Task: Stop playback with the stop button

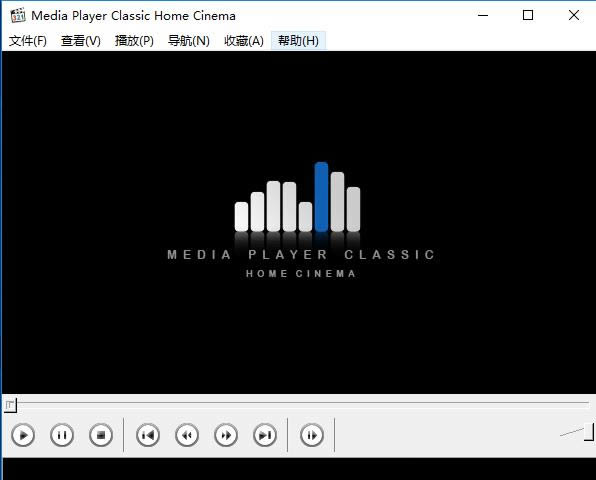Action: [101, 435]
